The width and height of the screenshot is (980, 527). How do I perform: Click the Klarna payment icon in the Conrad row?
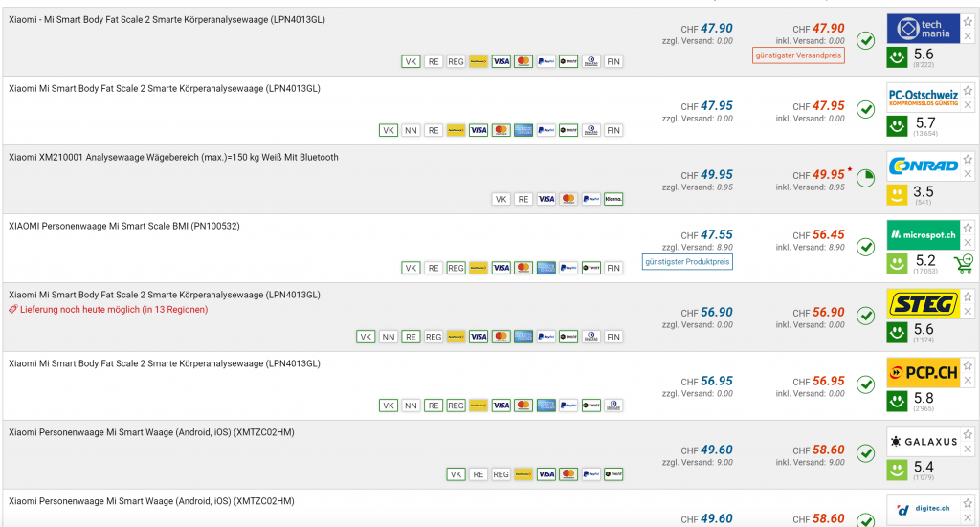tap(612, 200)
